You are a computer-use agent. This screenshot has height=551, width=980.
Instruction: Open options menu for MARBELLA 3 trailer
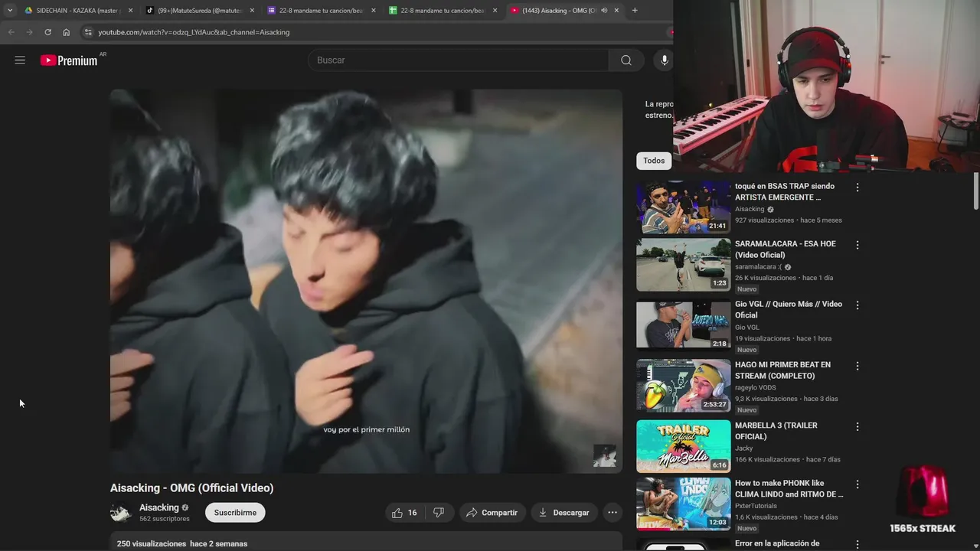click(857, 426)
